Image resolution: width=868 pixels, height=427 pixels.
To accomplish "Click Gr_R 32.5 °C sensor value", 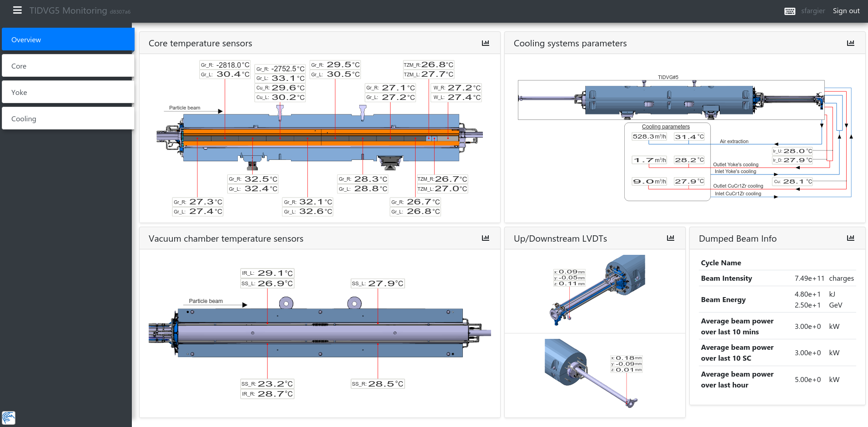I will pyautogui.click(x=253, y=179).
